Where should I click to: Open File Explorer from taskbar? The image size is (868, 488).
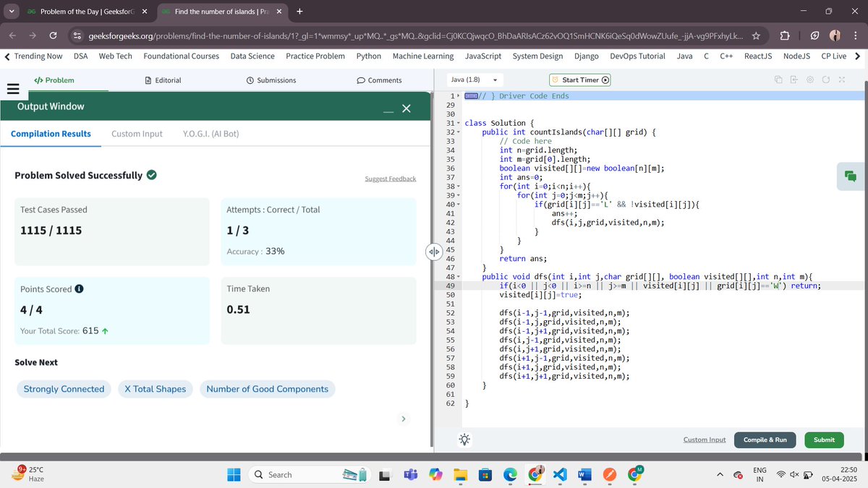coord(460,474)
